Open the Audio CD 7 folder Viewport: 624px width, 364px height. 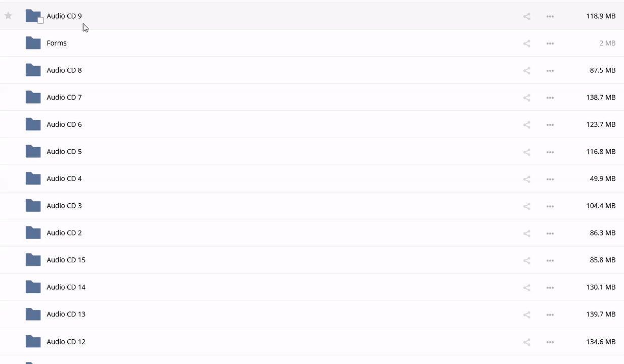click(64, 98)
